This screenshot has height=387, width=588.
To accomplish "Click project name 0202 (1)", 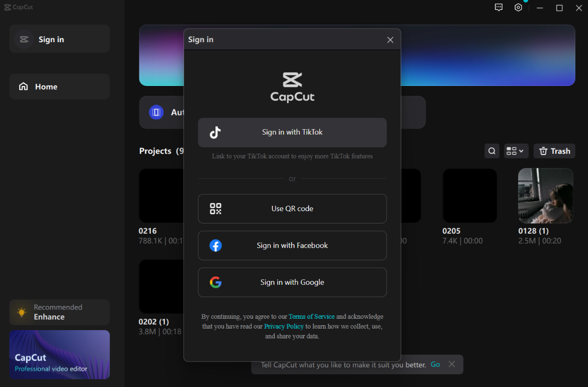I will click(154, 322).
